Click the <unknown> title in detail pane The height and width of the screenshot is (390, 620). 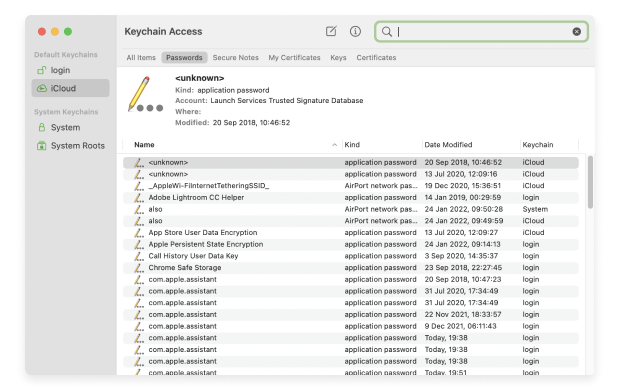(x=200, y=78)
